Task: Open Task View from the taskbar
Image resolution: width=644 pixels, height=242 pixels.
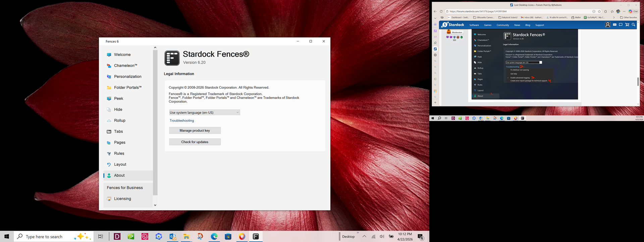Action: [101, 237]
